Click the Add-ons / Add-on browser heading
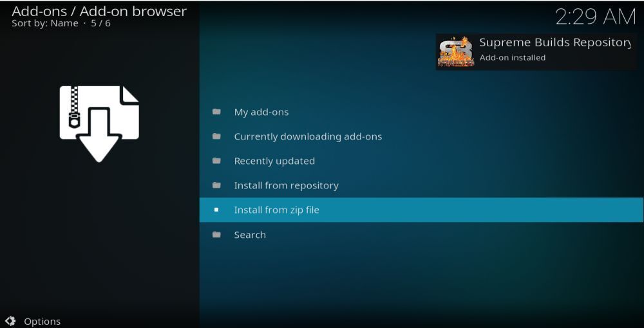644x328 pixels. (99, 11)
